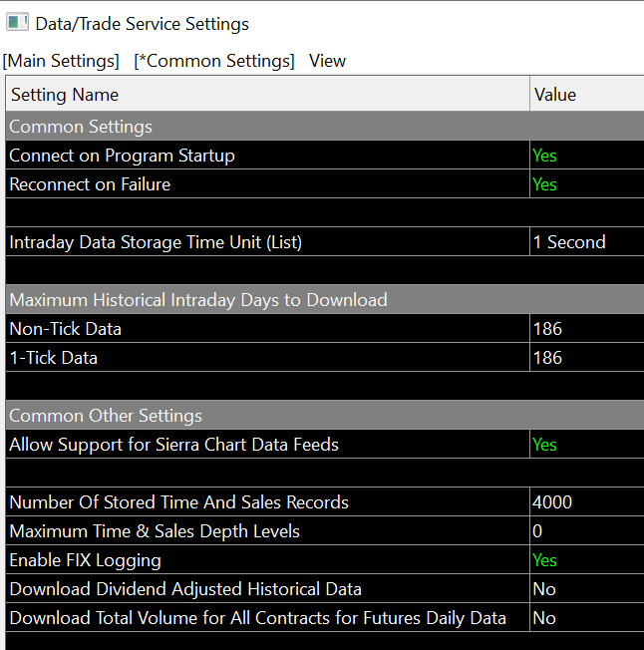Click the Common Other Settings section header
644x650 pixels.
click(325, 416)
